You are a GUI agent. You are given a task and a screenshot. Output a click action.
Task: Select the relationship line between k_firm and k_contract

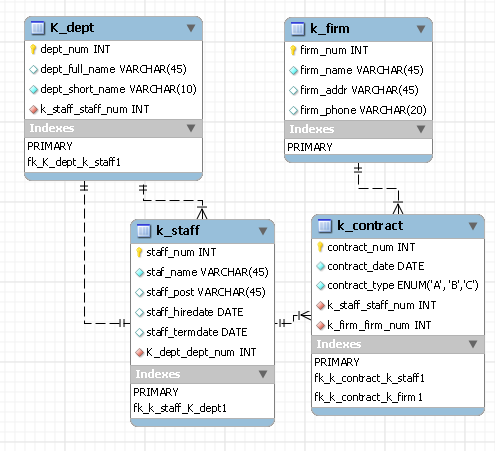coord(378,188)
